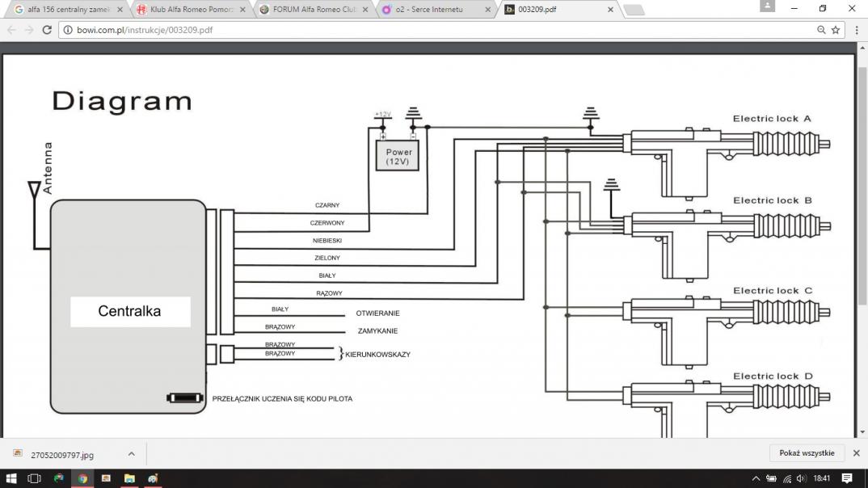
Task: Click the scrollbar down arrow
Action: (x=862, y=432)
